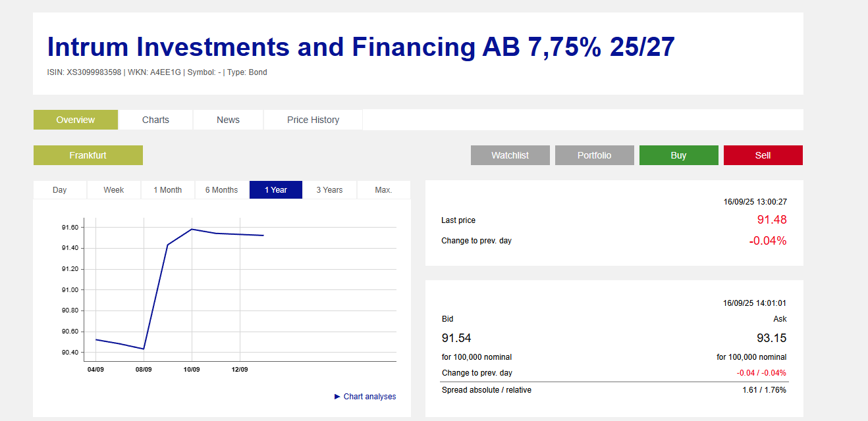Open the Overview tab
The width and height of the screenshot is (868, 421).
tap(76, 120)
